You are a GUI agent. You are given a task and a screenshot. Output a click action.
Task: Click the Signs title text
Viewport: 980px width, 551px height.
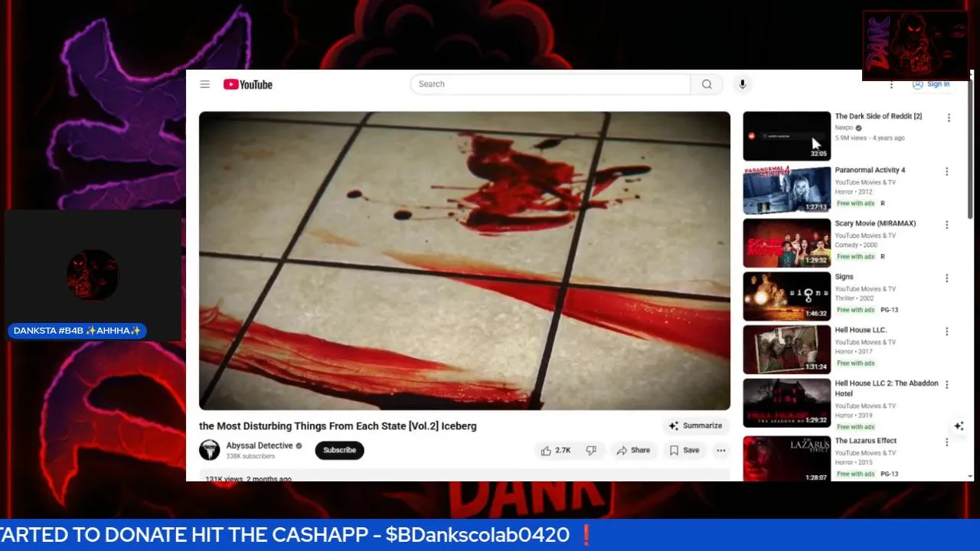(x=844, y=277)
